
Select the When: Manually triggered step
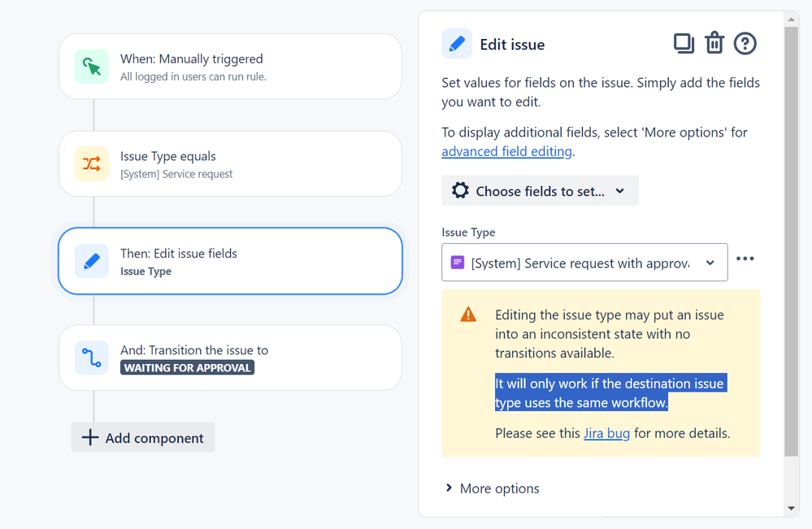coord(231,67)
